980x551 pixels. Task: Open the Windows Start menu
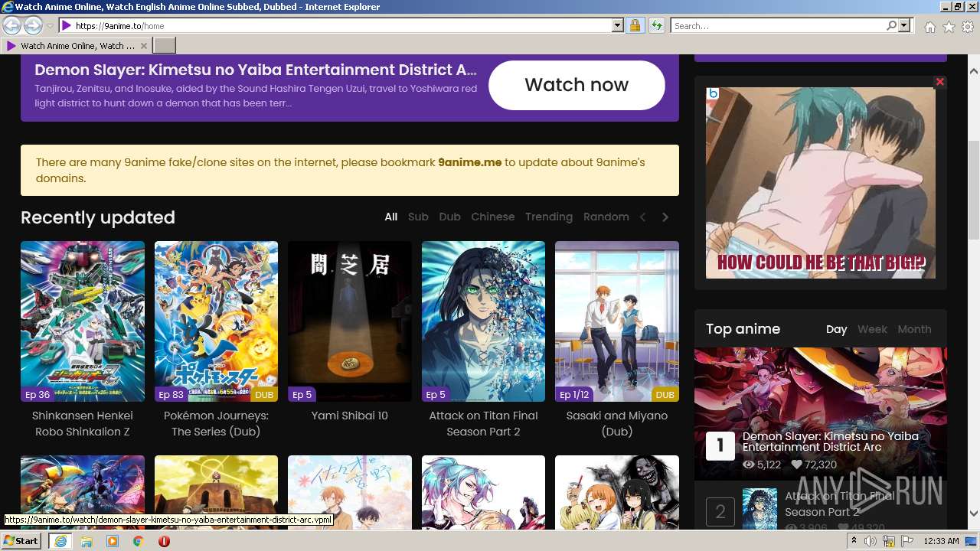point(21,541)
